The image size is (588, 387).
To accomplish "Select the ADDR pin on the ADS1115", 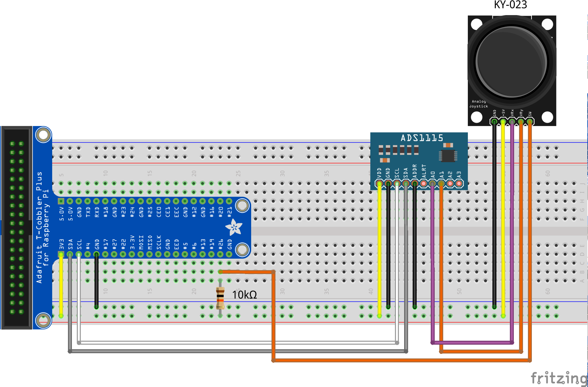I will click(x=415, y=184).
